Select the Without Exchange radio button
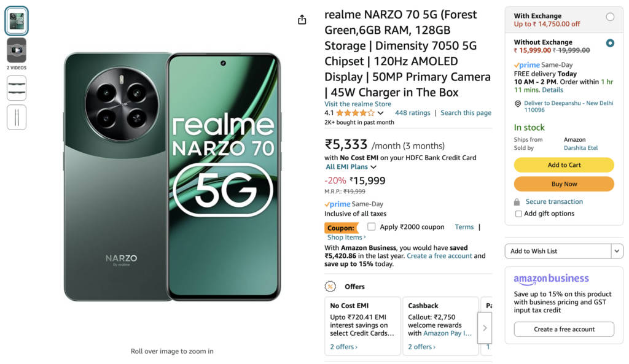This screenshot has height=364, width=629. [609, 43]
